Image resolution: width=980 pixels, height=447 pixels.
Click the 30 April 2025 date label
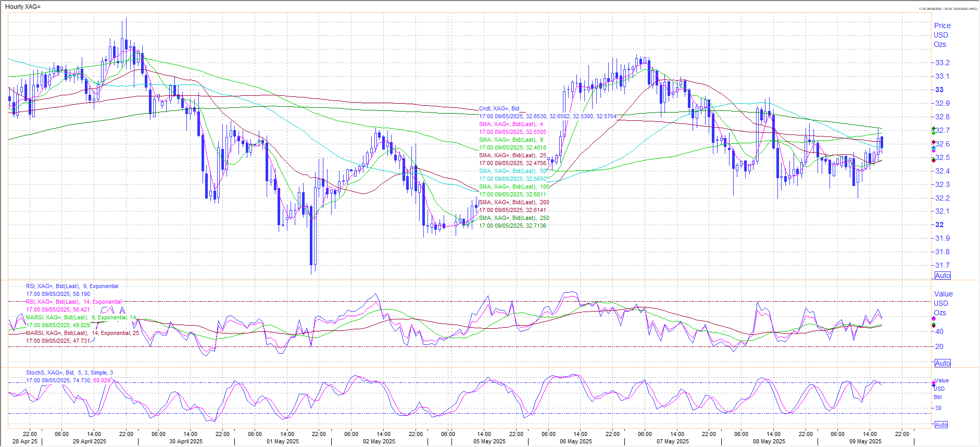[186, 441]
